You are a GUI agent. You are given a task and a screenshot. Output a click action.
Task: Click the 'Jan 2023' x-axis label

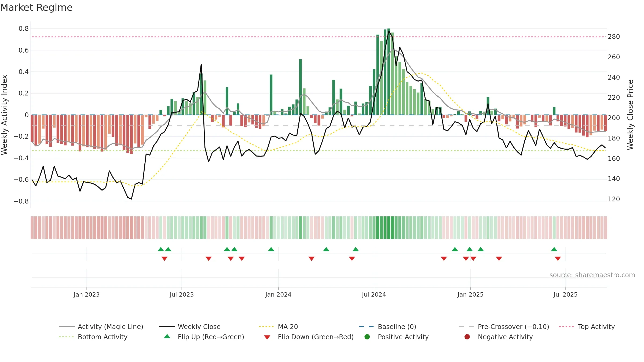click(x=87, y=294)
